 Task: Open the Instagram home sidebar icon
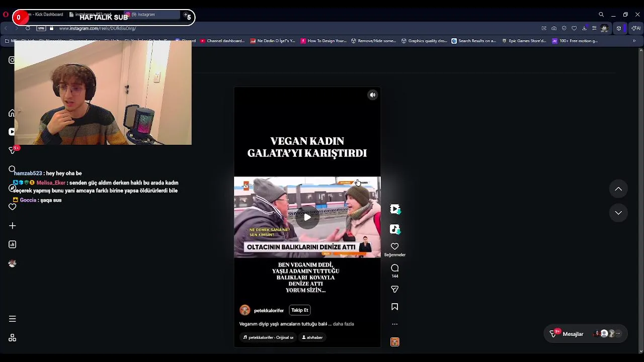point(12,113)
